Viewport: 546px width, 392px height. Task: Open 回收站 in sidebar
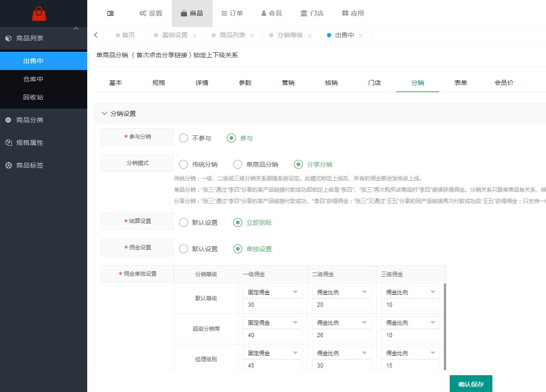(44, 97)
